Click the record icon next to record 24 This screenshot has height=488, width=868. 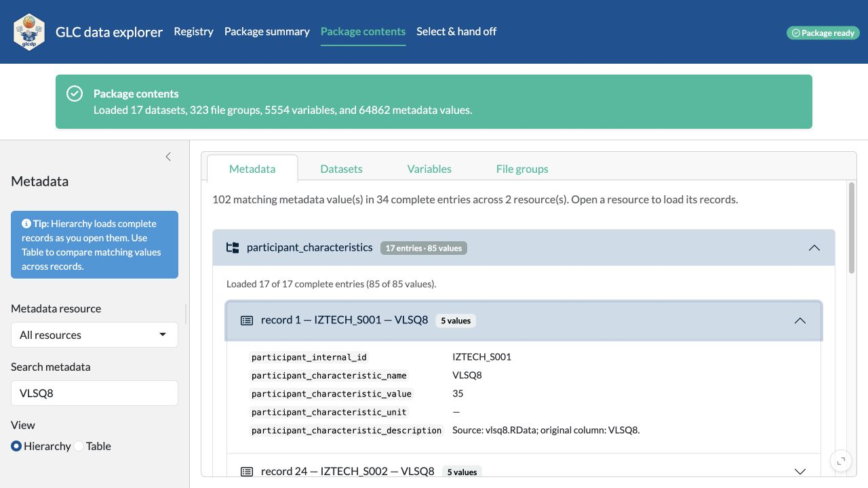tap(247, 472)
